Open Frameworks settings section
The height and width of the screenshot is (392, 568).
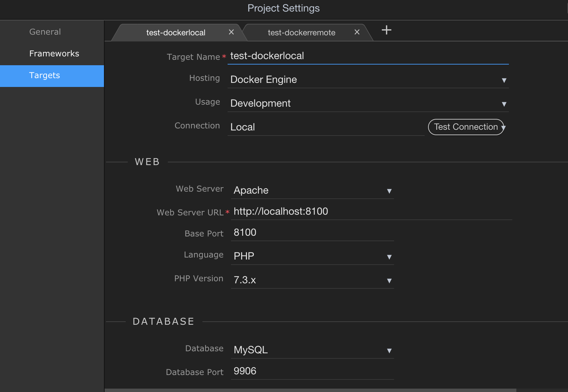pos(54,54)
